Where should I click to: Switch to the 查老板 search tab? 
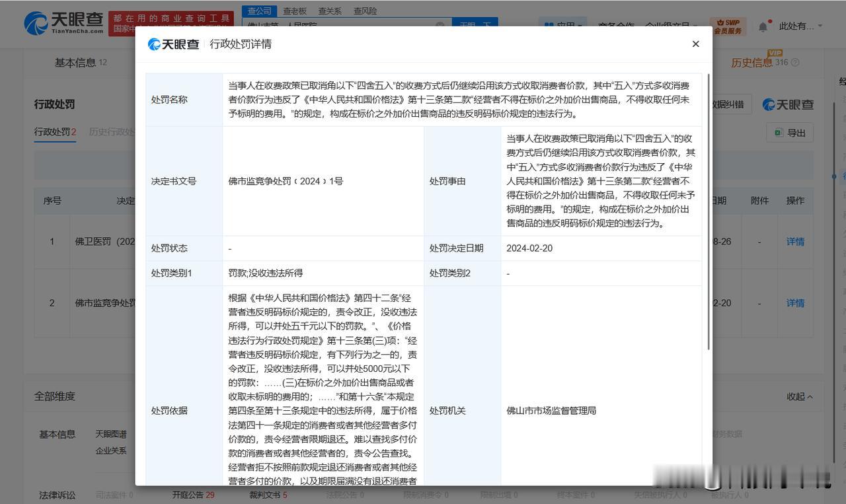pyautogui.click(x=295, y=11)
